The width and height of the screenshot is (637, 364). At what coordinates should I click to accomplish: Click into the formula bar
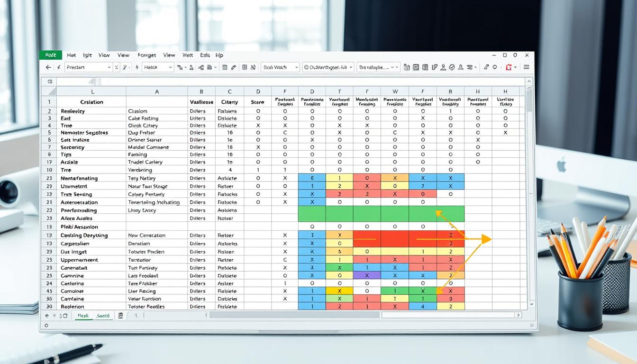click(313, 82)
